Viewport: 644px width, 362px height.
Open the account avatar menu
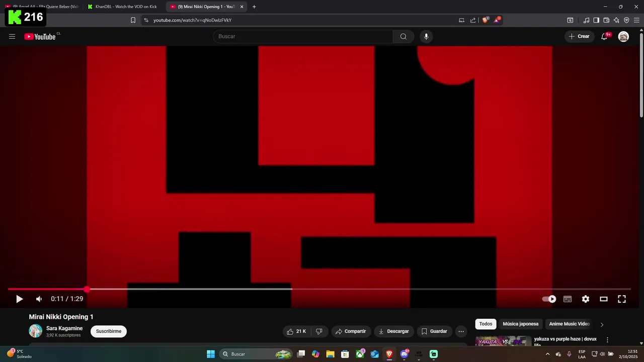pos(623,36)
